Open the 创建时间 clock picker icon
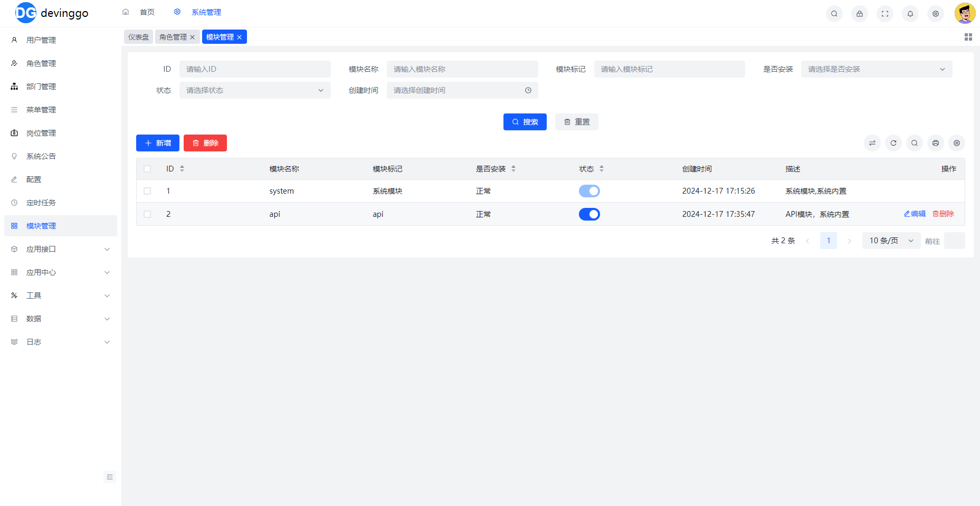Image resolution: width=980 pixels, height=506 pixels. [528, 90]
